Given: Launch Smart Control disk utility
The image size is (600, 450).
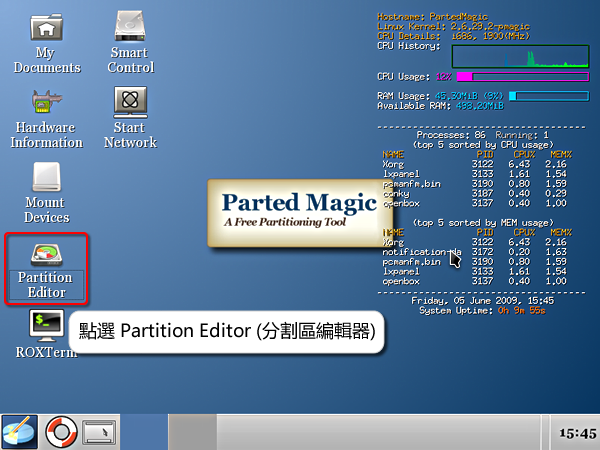Looking at the screenshot, I should (131, 29).
